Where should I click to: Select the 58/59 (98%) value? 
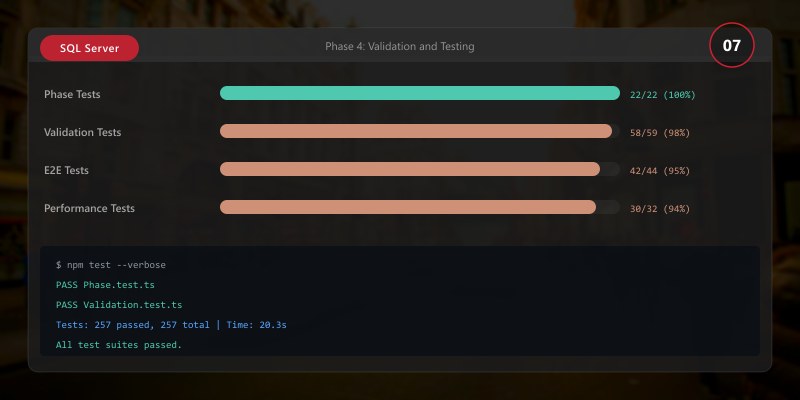coord(660,133)
